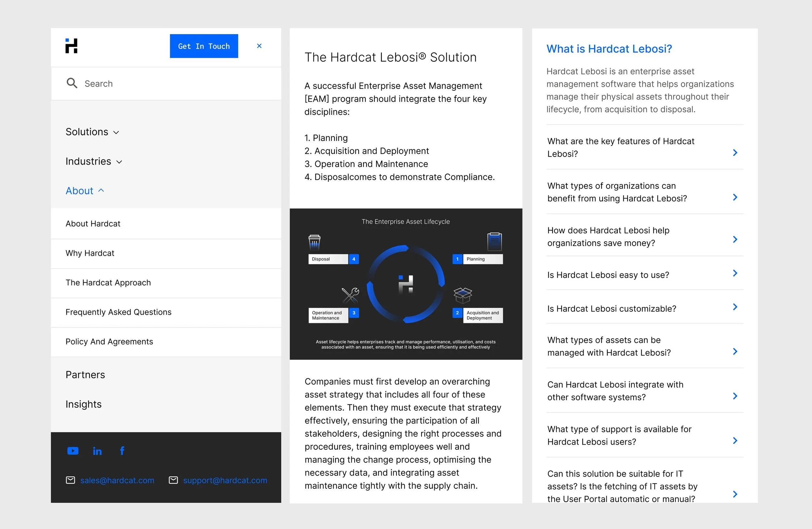The image size is (812, 529).
Task: Click the Planning clipboard icon in diagram
Action: click(x=494, y=242)
